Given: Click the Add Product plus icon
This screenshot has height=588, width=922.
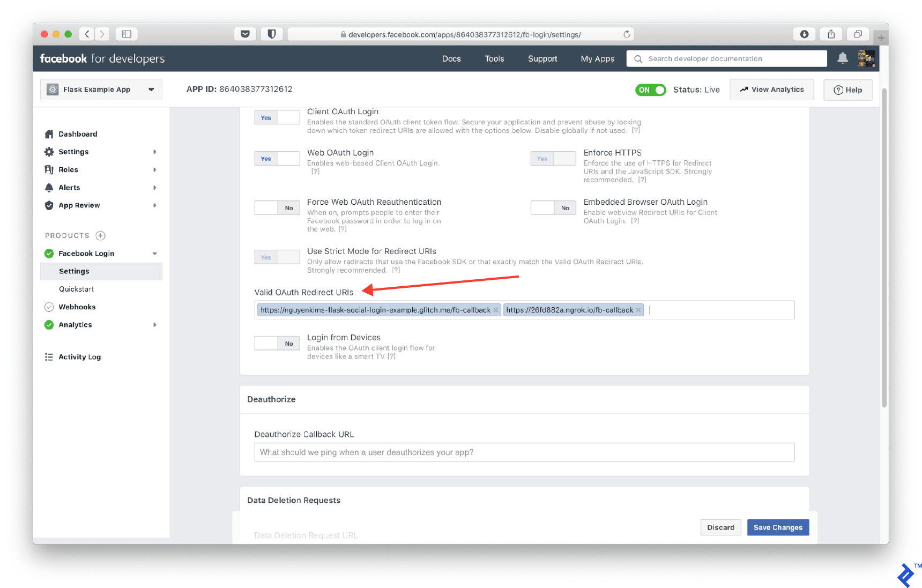Looking at the screenshot, I should [100, 235].
